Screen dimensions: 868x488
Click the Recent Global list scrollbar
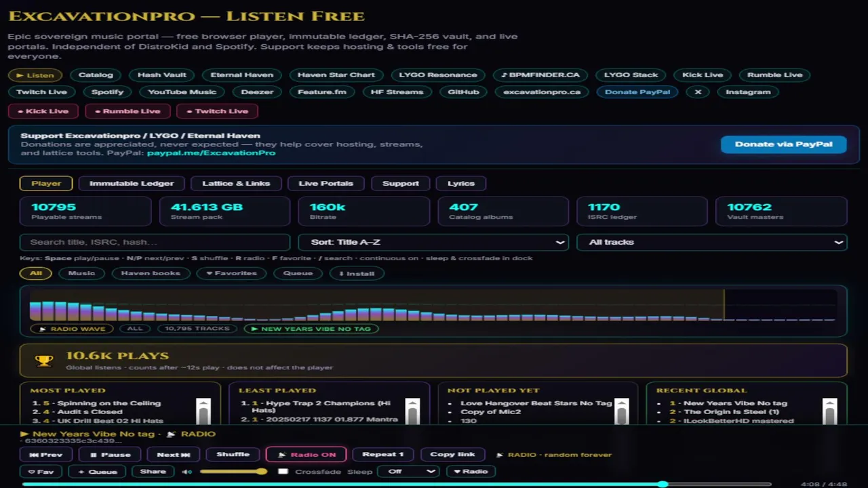[x=830, y=411]
